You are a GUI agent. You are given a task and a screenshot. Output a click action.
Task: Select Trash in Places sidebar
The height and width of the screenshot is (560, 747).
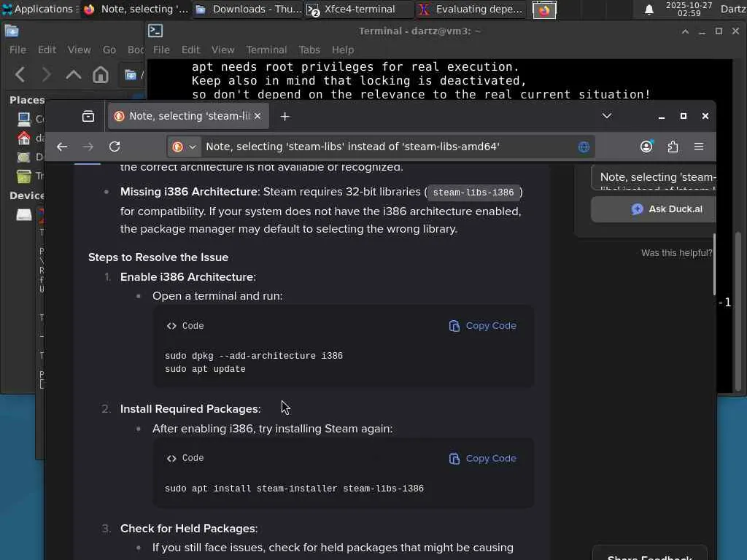click(24, 176)
